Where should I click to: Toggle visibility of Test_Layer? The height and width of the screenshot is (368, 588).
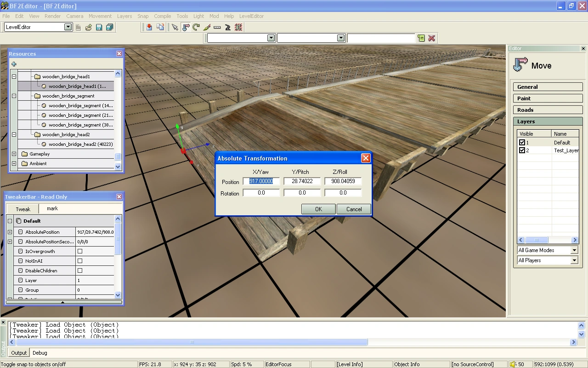522,150
